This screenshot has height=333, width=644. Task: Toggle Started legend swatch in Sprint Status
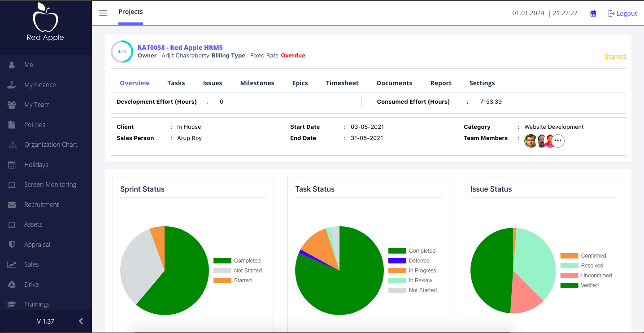coord(222,280)
